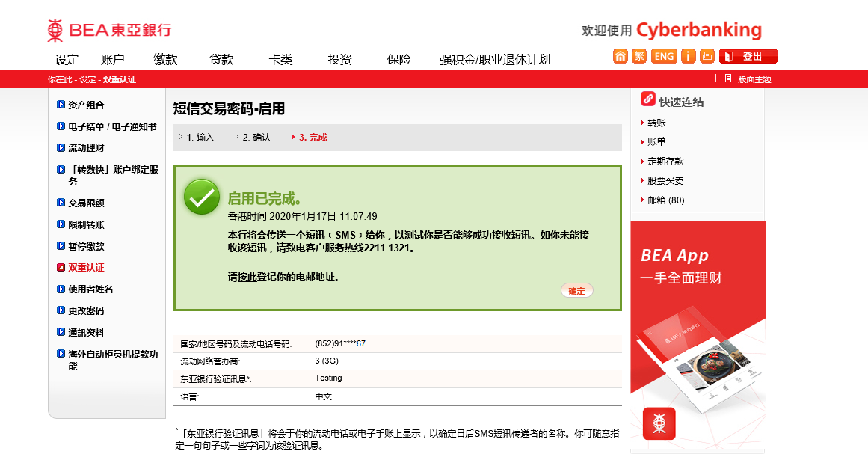Viewport: 868px width, 463px height.
Task: Open 强积金/职业退休计划 menu
Action: click(x=495, y=60)
